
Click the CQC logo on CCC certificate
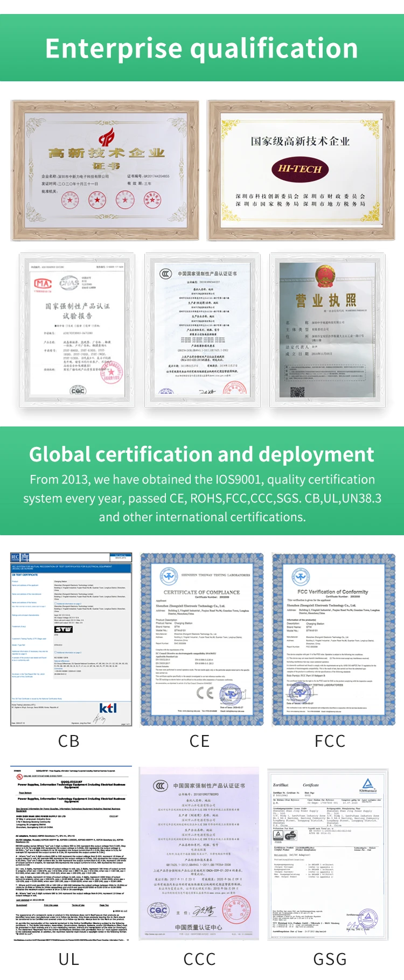tap(158, 909)
